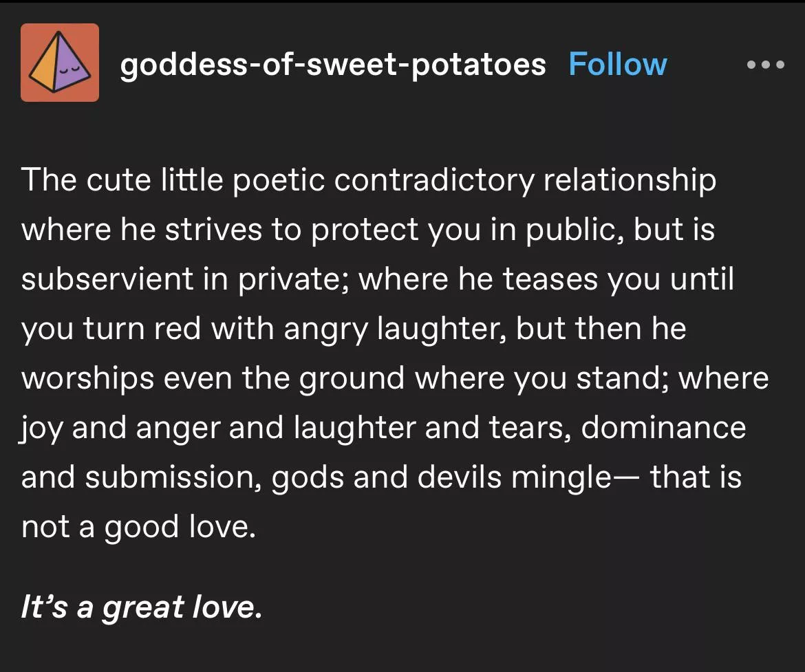
Task: Click the phrase "not a good love."
Action: point(138,528)
